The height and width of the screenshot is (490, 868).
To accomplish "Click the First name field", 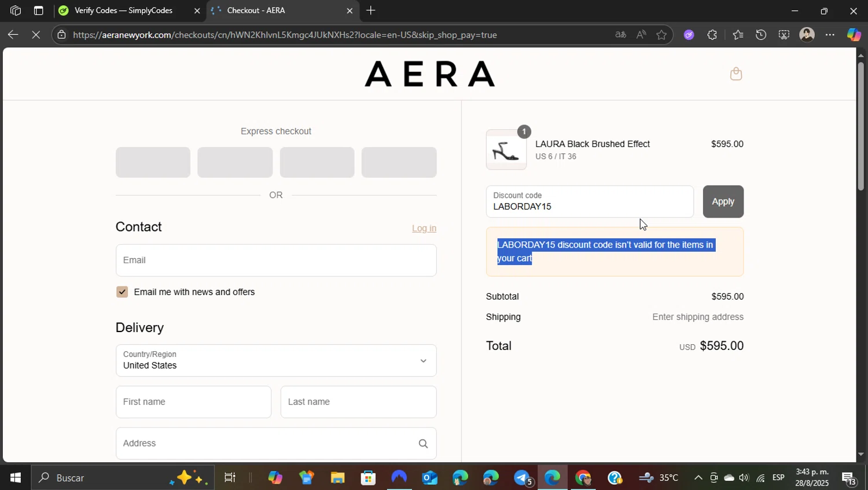I will tap(193, 402).
